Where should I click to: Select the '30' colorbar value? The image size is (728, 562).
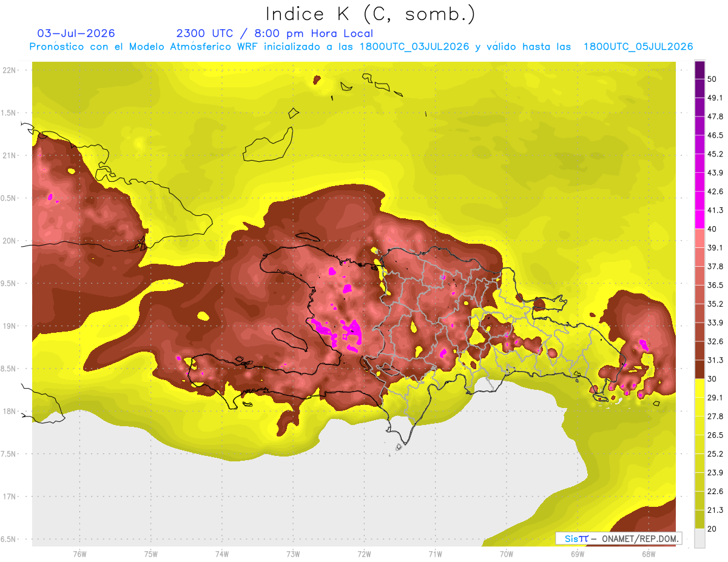click(713, 379)
